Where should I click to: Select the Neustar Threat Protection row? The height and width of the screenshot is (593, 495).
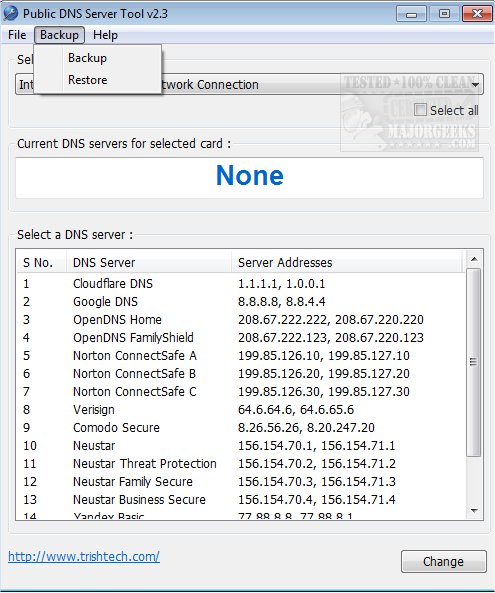241,464
